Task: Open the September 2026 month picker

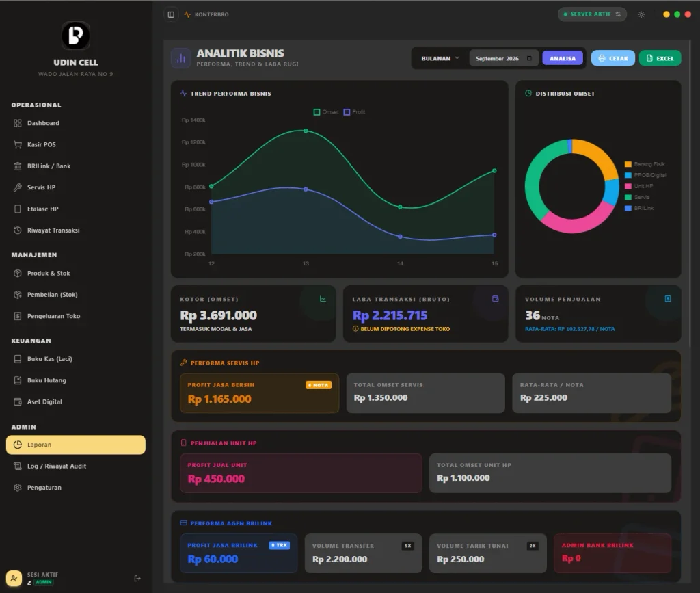Action: (504, 59)
